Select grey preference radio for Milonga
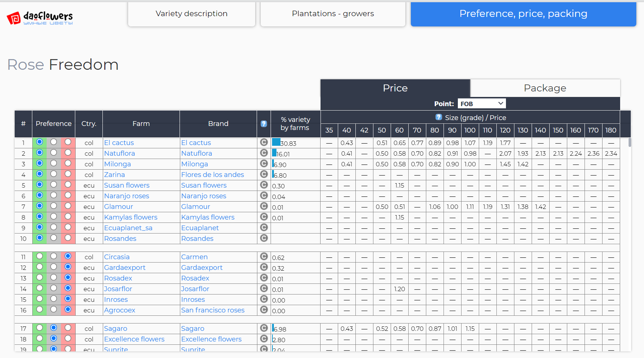The height and width of the screenshot is (358, 644). 54,163
